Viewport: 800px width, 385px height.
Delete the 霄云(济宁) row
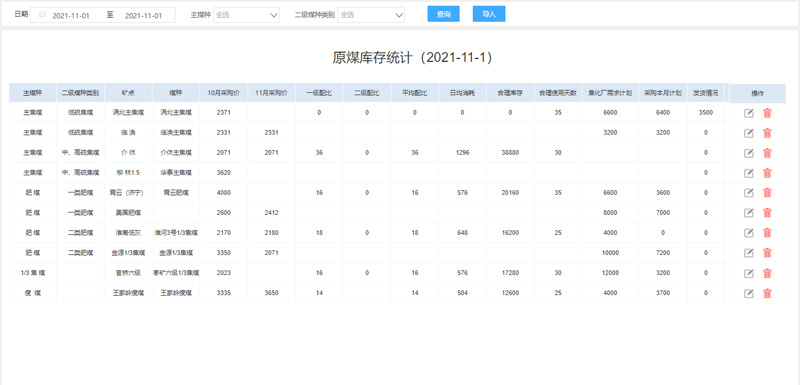(767, 193)
